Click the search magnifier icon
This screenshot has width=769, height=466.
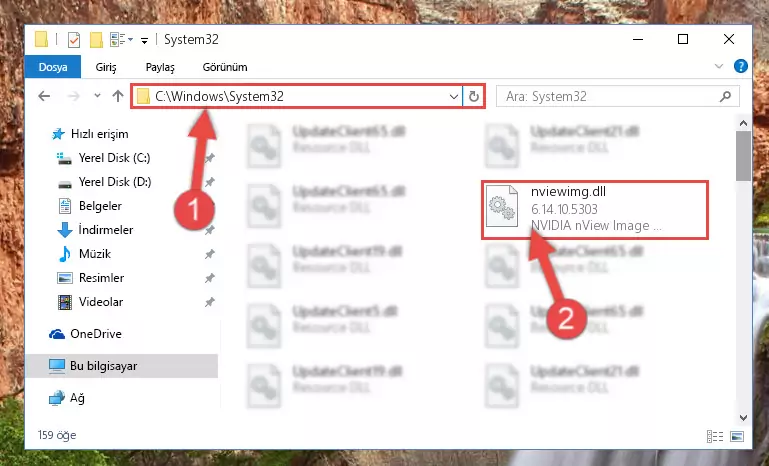coord(725,97)
